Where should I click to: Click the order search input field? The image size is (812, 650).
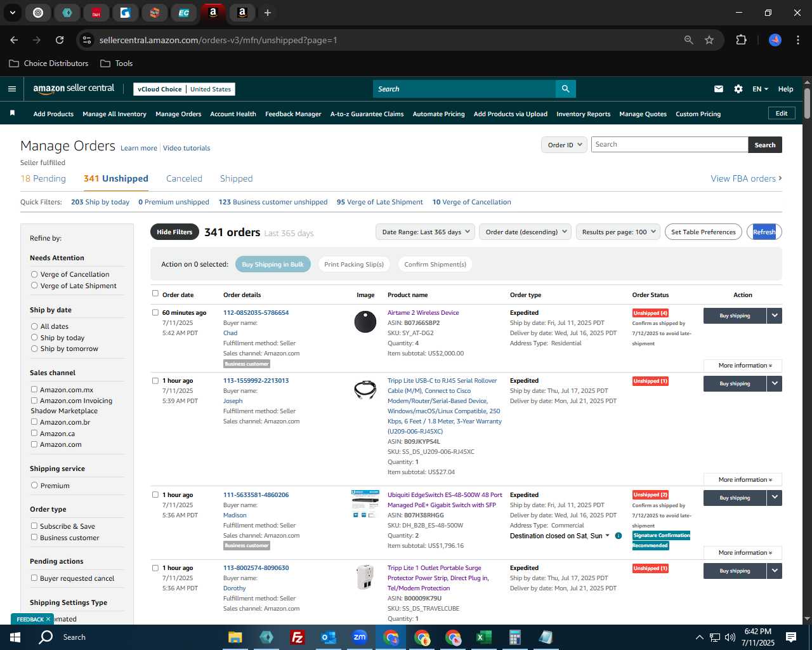tap(669, 145)
